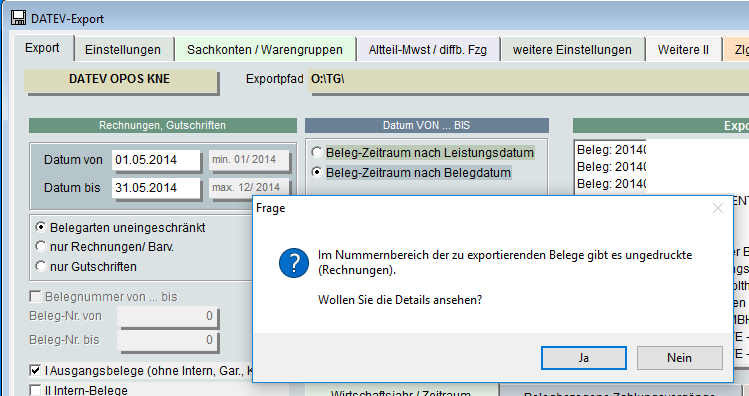This screenshot has width=749, height=396.
Task: Click the DATEV-Export floppy disk window icon
Action: [19, 18]
